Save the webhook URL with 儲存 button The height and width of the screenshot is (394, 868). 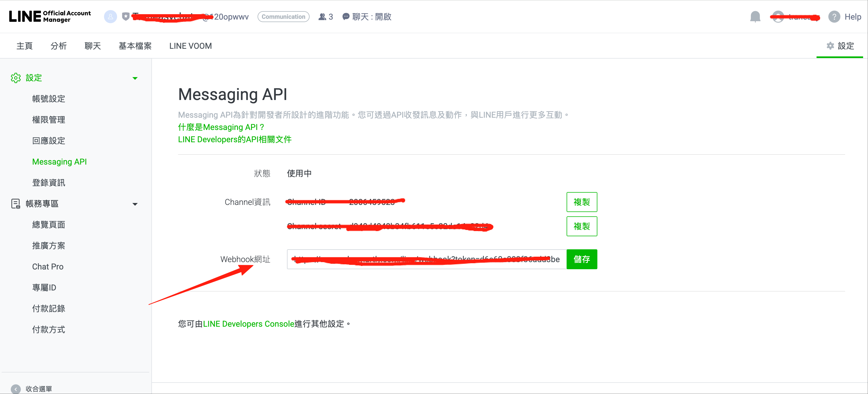click(581, 259)
